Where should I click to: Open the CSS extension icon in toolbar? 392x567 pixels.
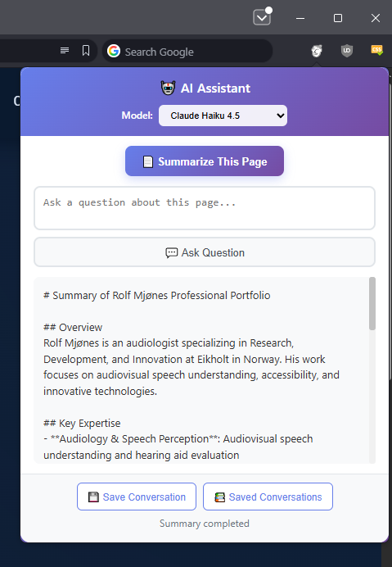tap(376, 50)
